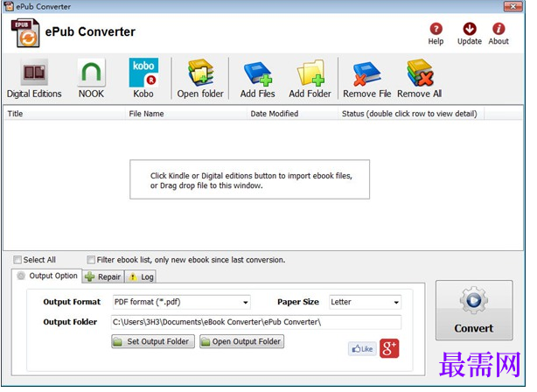Click the Google Plus share icon
This screenshot has width=537, height=392.
click(389, 348)
